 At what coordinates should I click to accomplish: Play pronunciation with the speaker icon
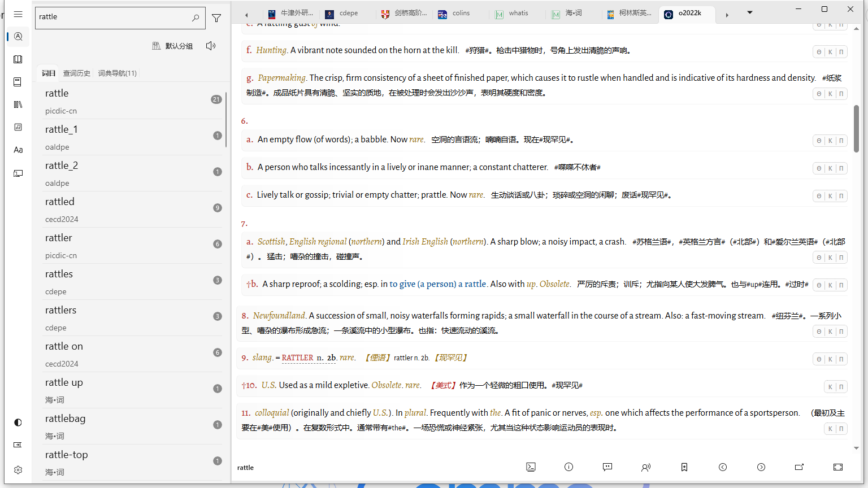point(211,46)
